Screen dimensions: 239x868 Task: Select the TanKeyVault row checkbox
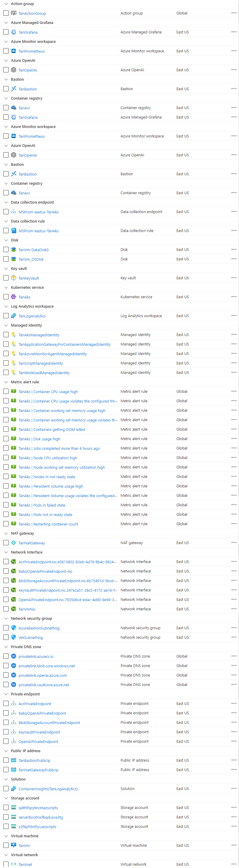(x=6, y=278)
